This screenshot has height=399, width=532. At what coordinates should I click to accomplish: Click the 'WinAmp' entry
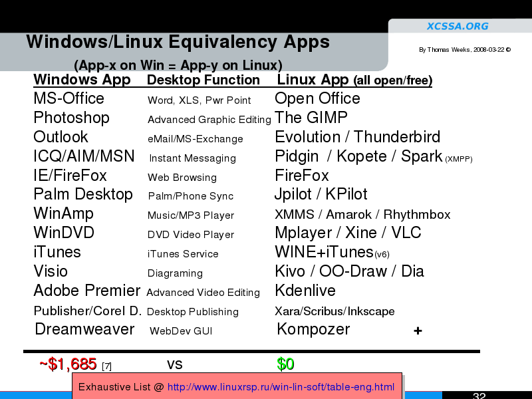(63, 213)
